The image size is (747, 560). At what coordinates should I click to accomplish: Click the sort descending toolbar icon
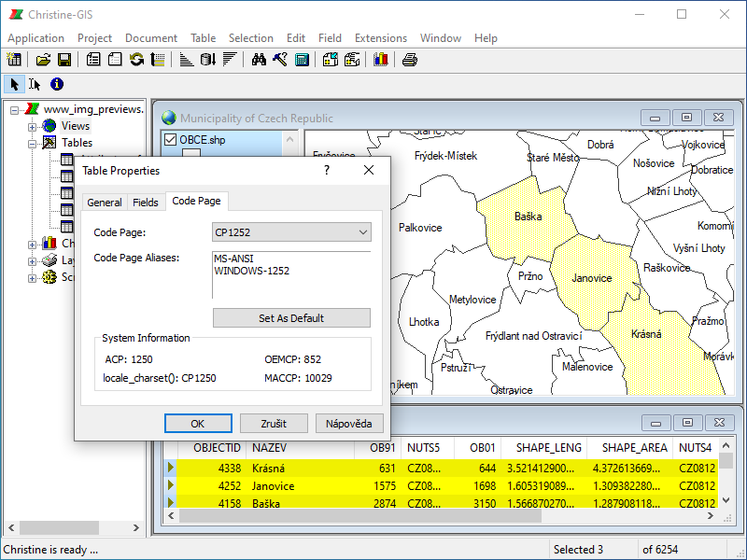point(230,60)
